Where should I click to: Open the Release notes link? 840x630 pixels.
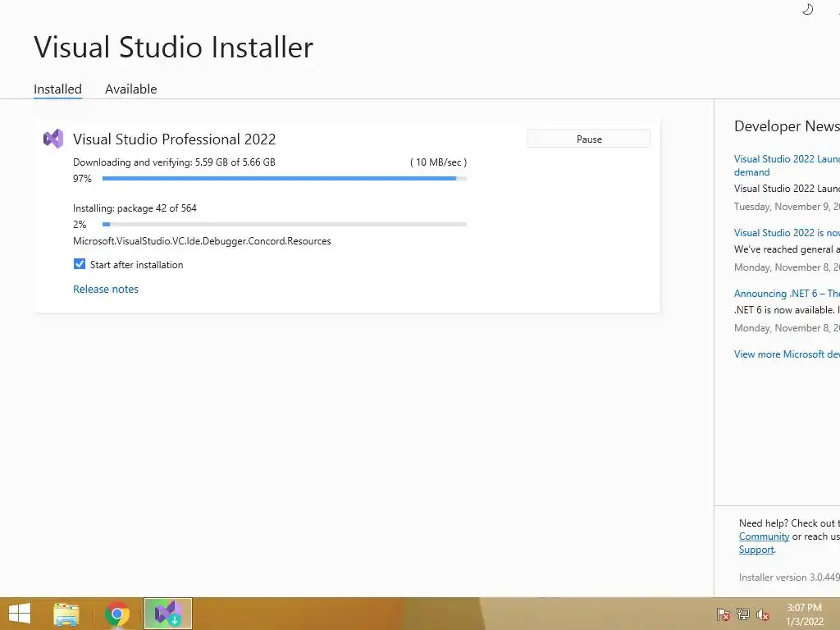(x=106, y=290)
